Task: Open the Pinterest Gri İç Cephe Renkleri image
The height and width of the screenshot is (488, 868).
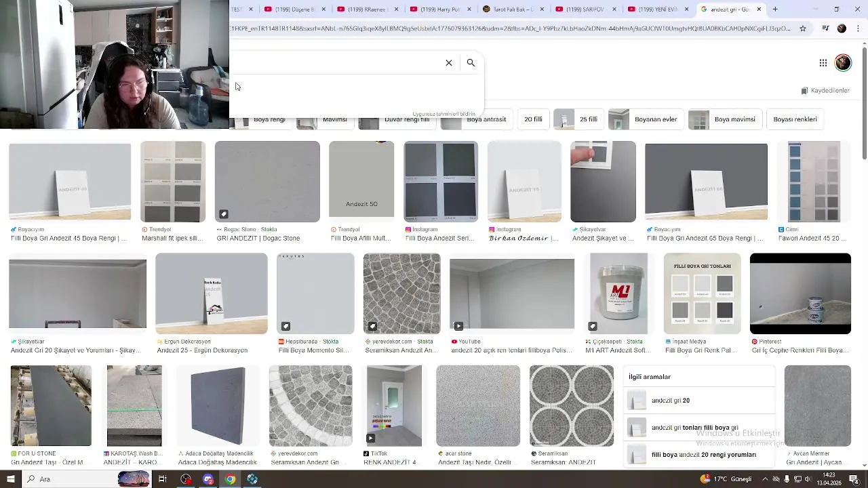Action: [x=800, y=293]
